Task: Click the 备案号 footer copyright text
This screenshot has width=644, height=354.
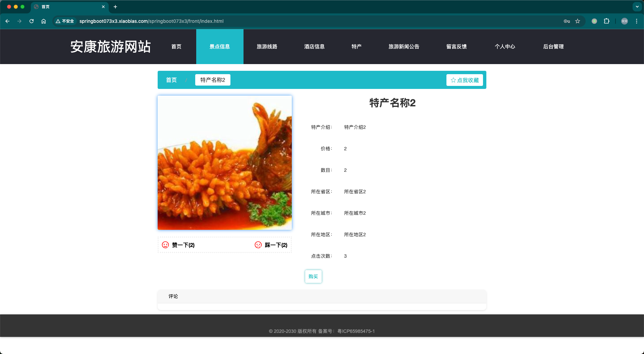Action: click(322, 331)
